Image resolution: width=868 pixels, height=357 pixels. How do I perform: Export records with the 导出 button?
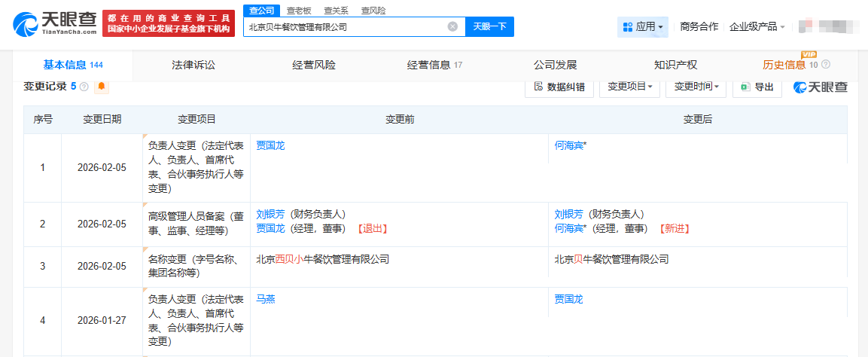(x=757, y=87)
